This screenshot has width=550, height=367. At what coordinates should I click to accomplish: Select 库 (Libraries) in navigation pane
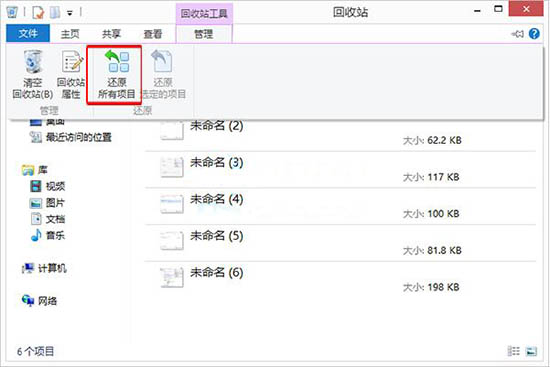click(34, 170)
